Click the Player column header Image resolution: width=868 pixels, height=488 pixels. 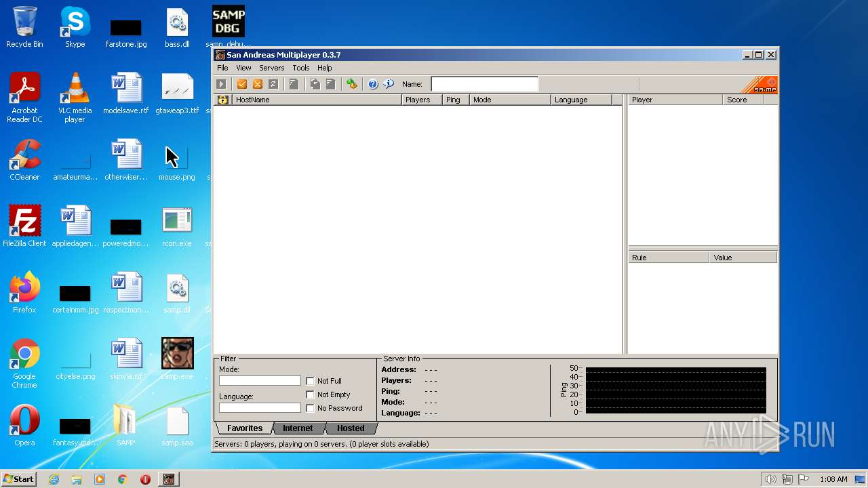point(675,100)
